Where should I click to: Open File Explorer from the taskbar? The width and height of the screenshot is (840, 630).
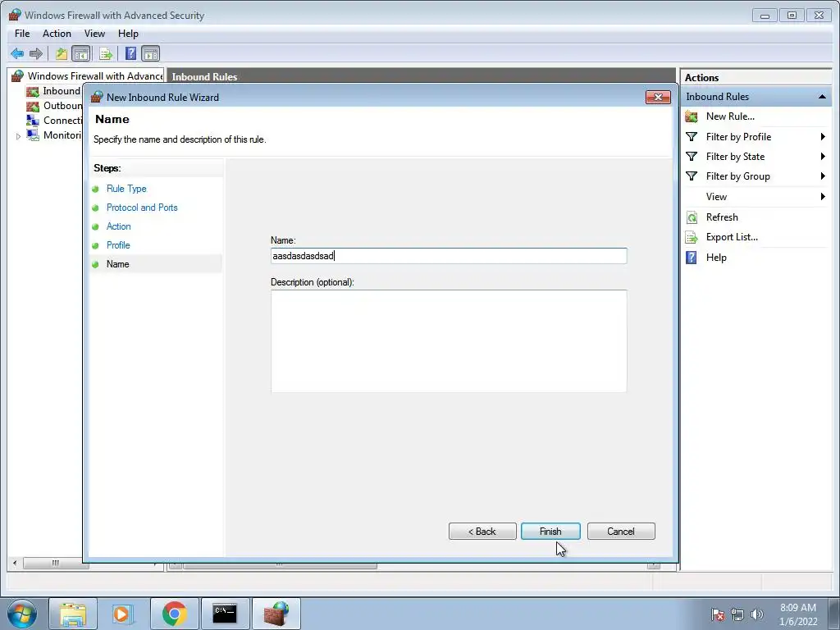coord(73,614)
